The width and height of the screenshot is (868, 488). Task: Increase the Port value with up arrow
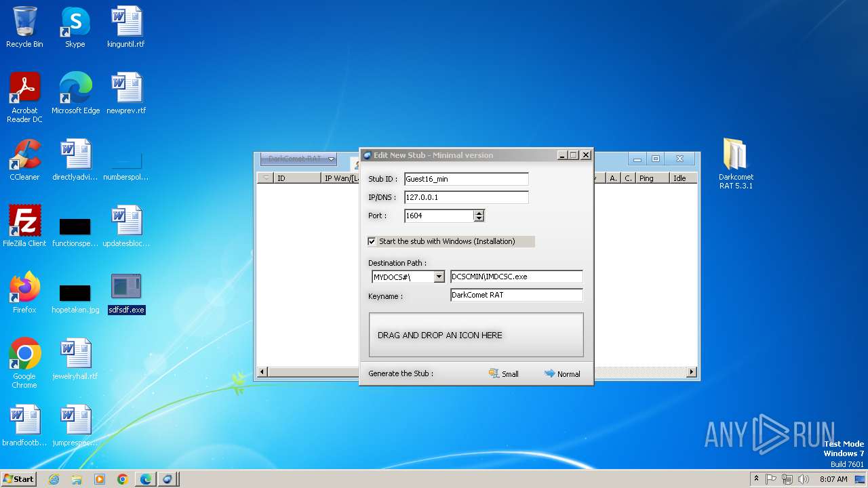[x=479, y=213]
